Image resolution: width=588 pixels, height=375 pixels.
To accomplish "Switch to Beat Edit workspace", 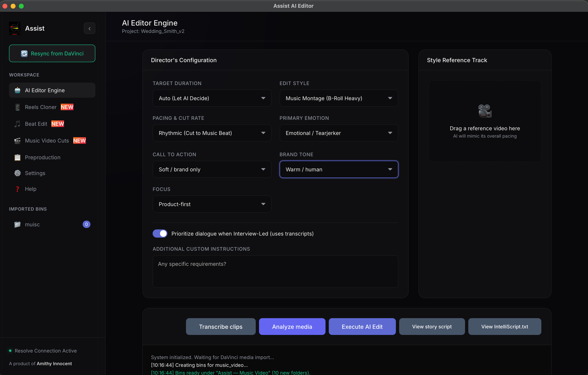I will tap(52, 124).
